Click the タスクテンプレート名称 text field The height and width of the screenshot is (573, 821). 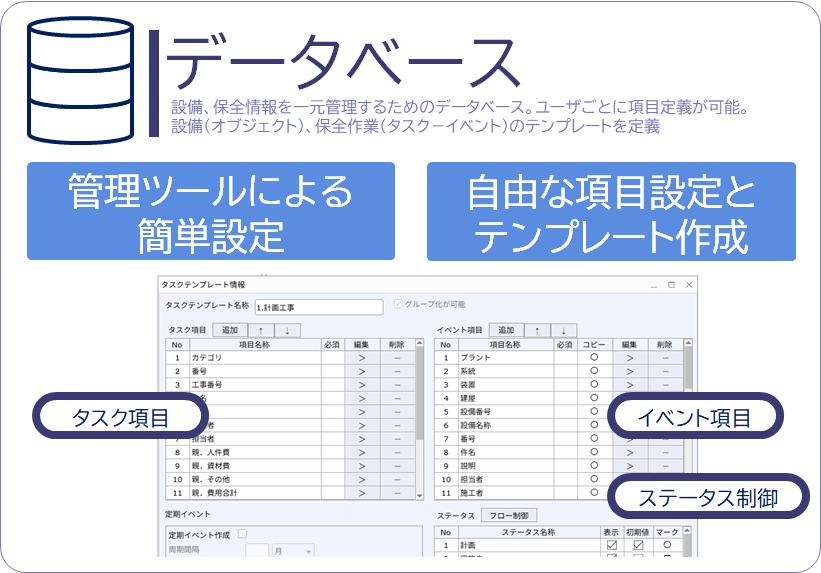coord(319,308)
